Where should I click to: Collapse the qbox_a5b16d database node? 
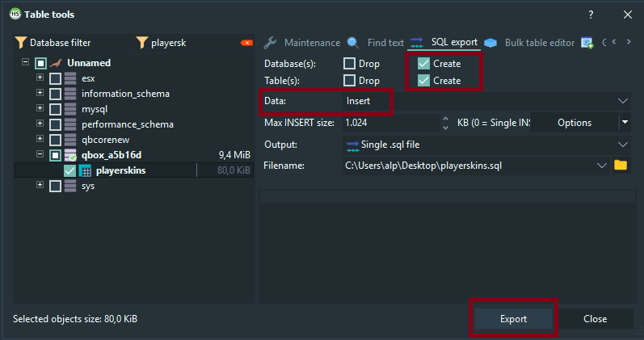coord(40,154)
